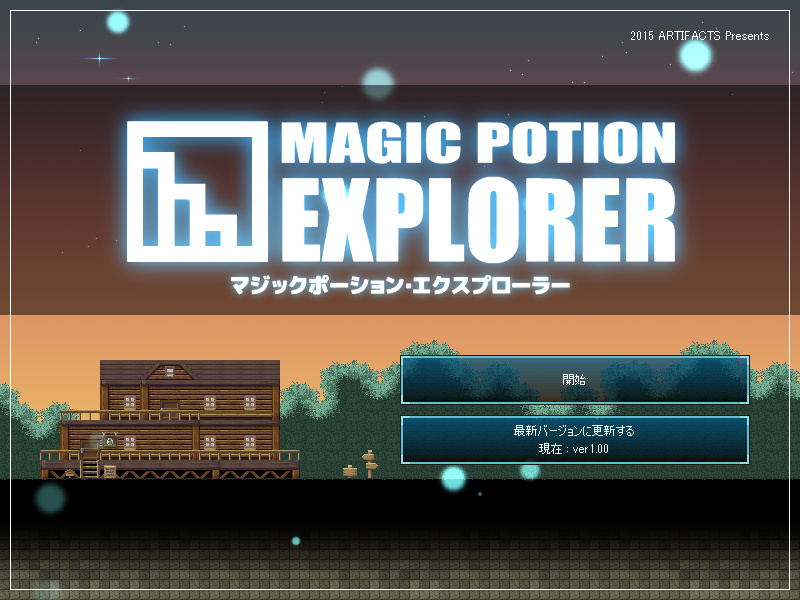
Task: Click the cabin's upper-right window
Action: coord(250,402)
